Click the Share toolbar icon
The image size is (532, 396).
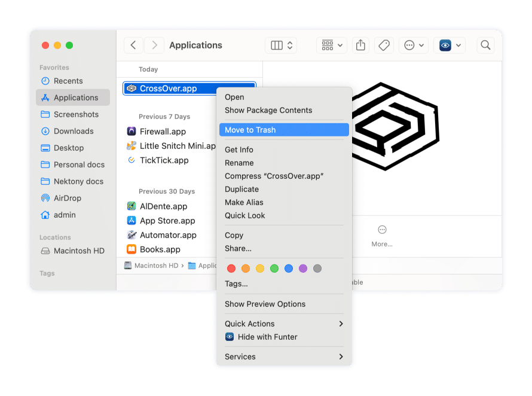360,45
